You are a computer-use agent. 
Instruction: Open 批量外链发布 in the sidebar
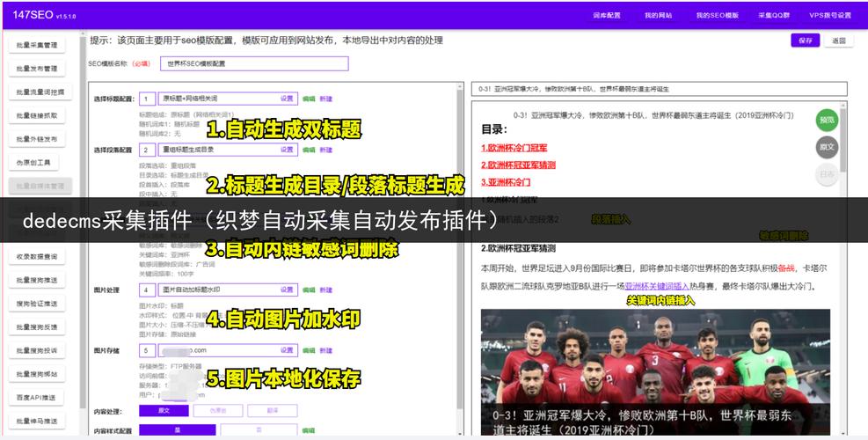[x=37, y=139]
